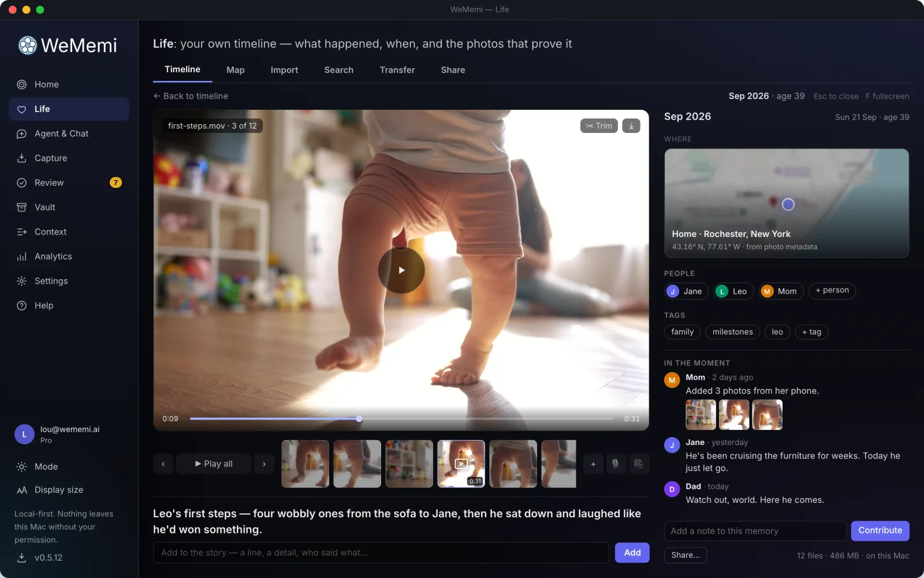Record video with the camera icon
This screenshot has height=578, width=924.
click(x=638, y=464)
